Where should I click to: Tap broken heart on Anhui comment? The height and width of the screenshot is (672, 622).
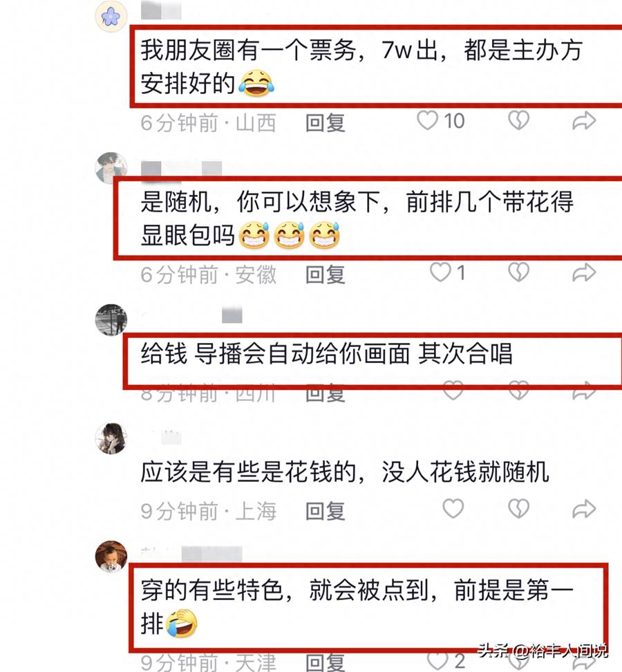point(519,272)
